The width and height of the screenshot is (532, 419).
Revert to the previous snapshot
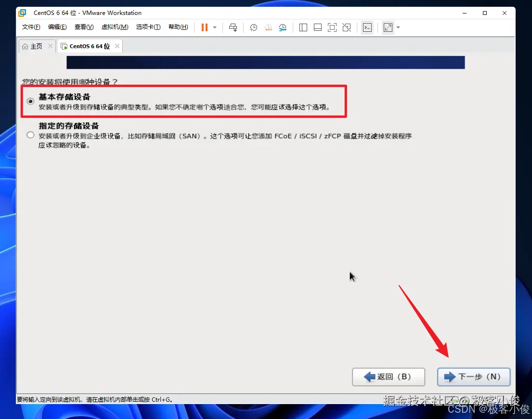click(x=268, y=27)
